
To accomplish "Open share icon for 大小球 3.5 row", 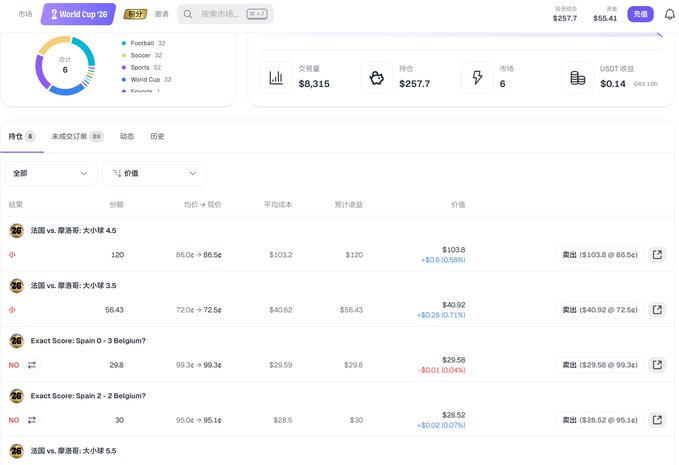I will click(x=657, y=310).
